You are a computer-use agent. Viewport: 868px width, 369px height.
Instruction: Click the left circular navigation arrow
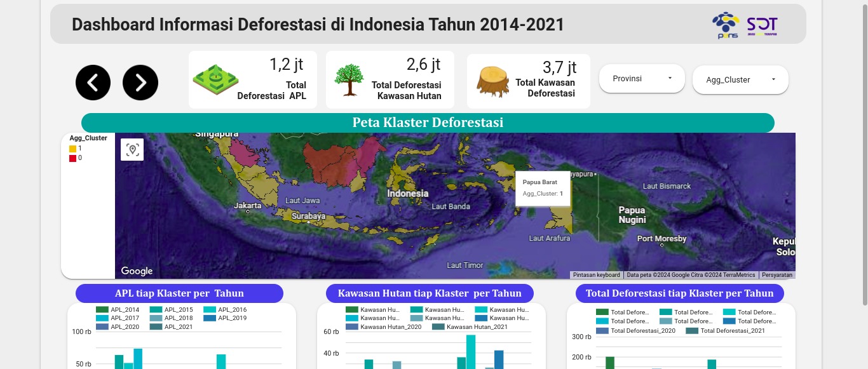[x=93, y=82]
